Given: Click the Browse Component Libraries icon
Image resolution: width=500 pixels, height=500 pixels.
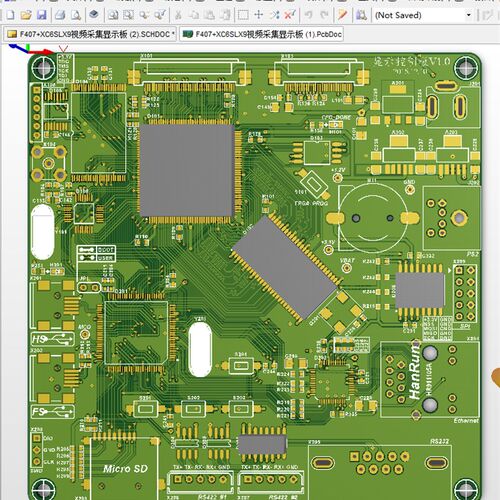Looking at the screenshot, I should tap(361, 15).
